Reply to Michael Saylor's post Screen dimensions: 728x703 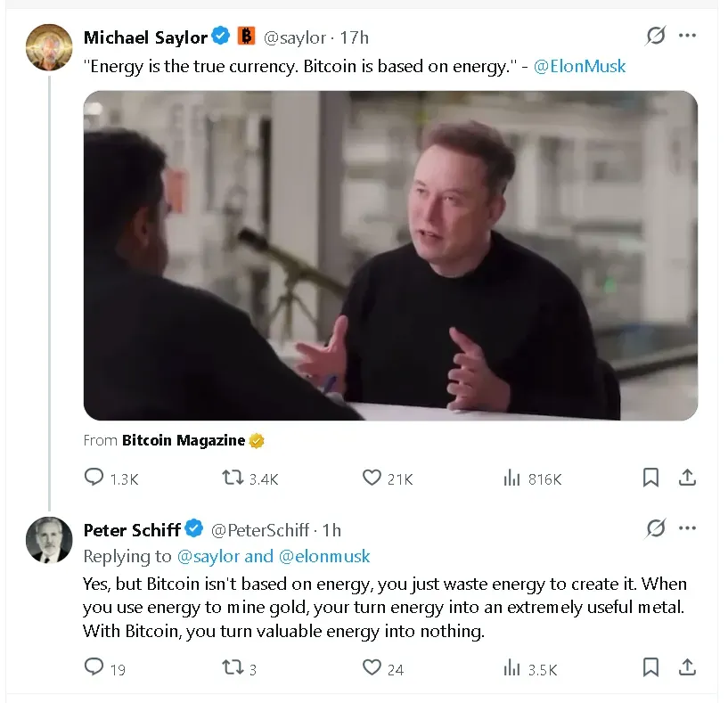pyautogui.click(x=93, y=478)
